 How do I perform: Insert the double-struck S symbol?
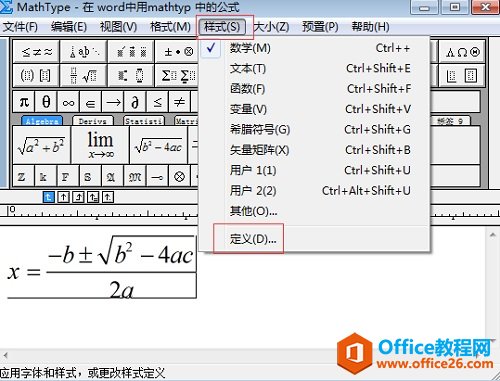90,176
